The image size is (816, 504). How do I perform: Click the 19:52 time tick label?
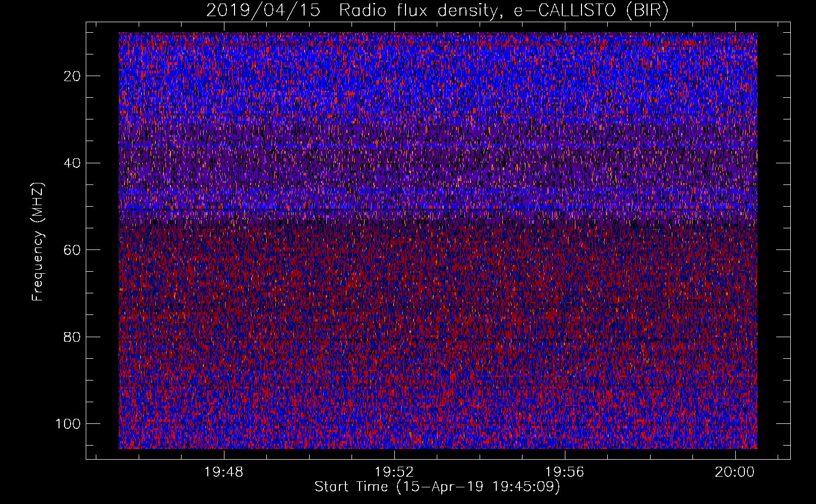(x=394, y=472)
